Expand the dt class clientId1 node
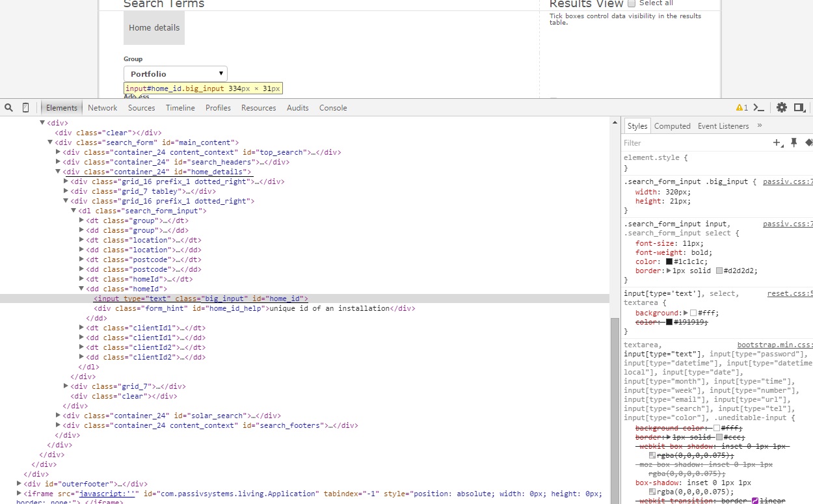The image size is (813, 504). 82,328
